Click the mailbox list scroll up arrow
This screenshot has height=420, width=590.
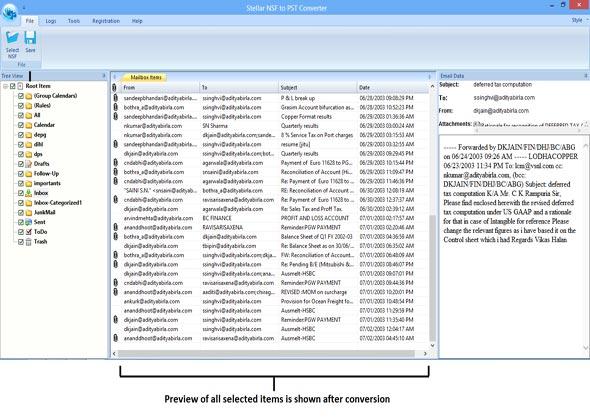coord(432,86)
